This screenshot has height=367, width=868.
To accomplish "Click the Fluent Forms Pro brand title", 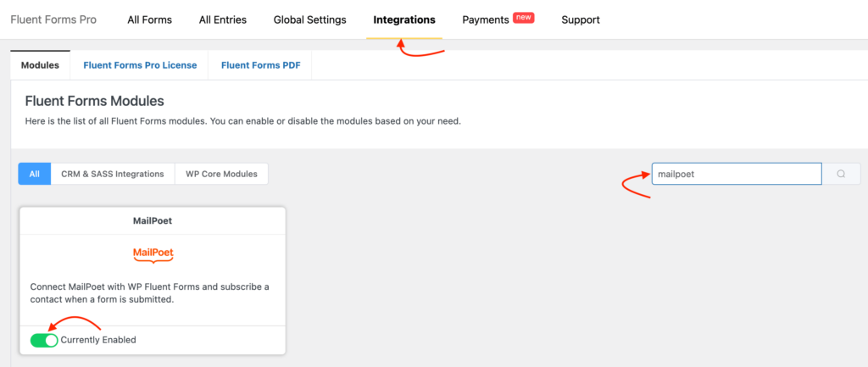I will pos(53,20).
